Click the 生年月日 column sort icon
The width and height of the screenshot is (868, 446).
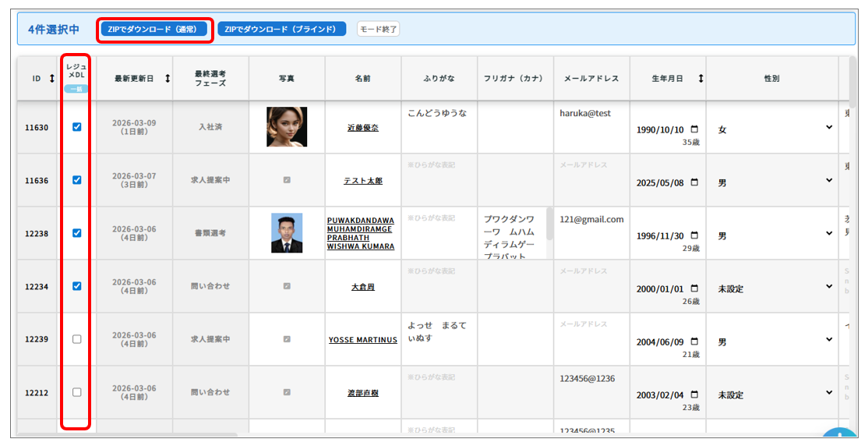[700, 79]
